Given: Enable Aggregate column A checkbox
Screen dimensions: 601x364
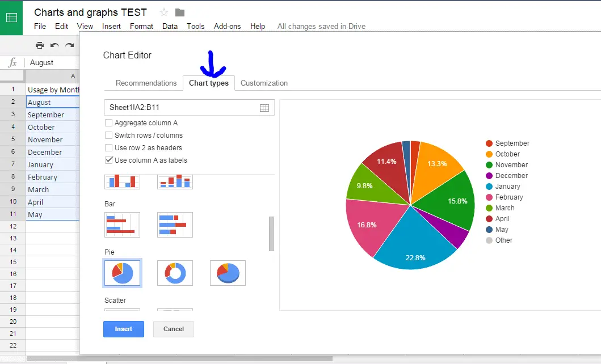Looking at the screenshot, I should (x=109, y=123).
